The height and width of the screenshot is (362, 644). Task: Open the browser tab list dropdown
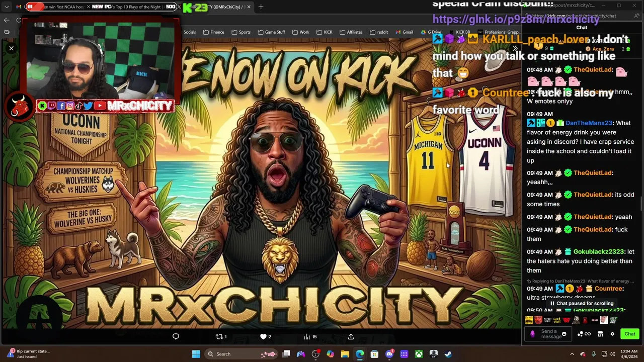[6, 7]
